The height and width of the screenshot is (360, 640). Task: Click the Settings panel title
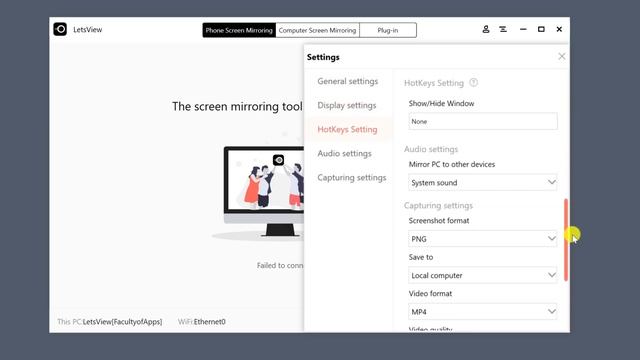coord(323,57)
